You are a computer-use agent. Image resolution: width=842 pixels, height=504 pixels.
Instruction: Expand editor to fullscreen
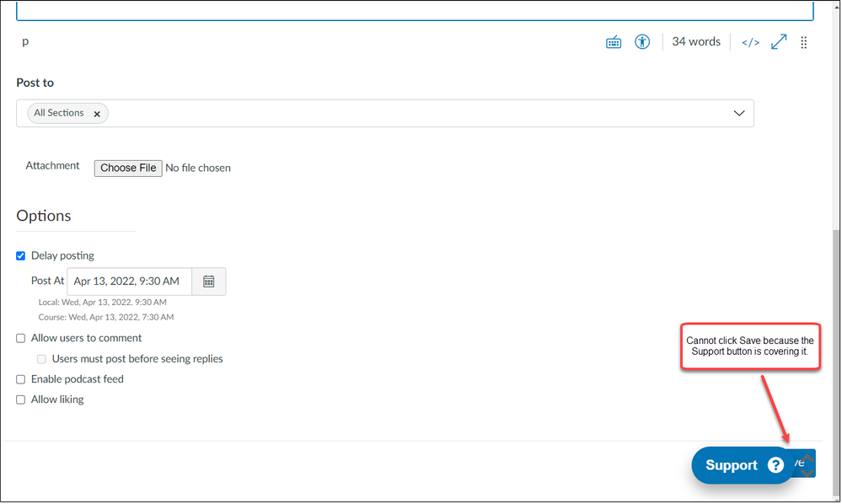779,42
